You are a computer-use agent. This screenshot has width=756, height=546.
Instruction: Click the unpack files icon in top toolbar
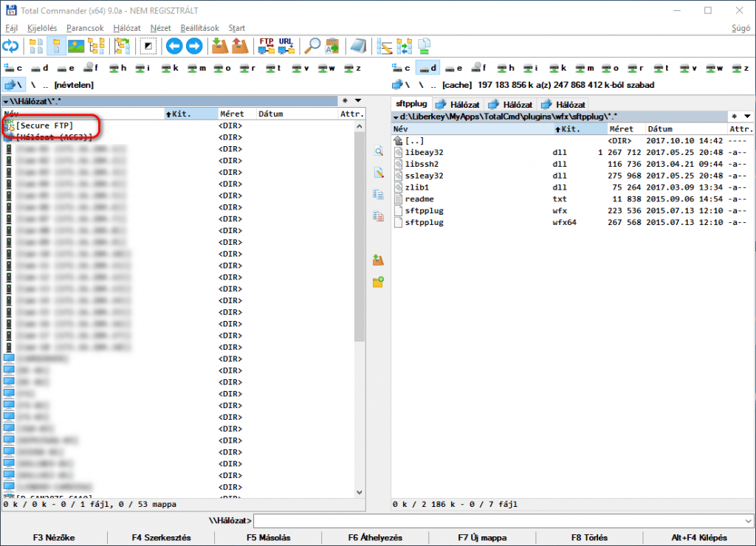point(240,46)
